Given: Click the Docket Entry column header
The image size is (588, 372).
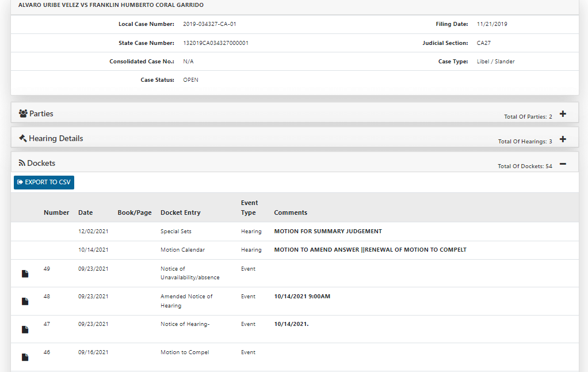Looking at the screenshot, I should tap(181, 212).
